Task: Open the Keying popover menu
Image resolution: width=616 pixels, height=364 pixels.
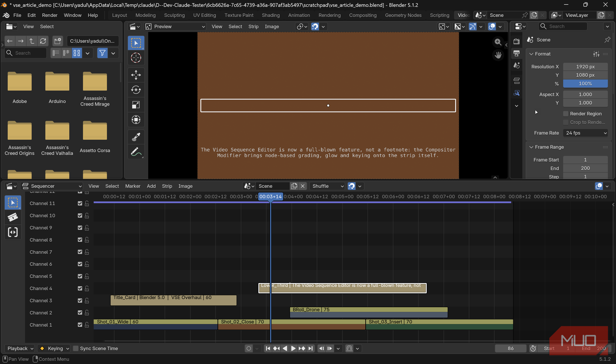Action: pyautogui.click(x=54, y=348)
